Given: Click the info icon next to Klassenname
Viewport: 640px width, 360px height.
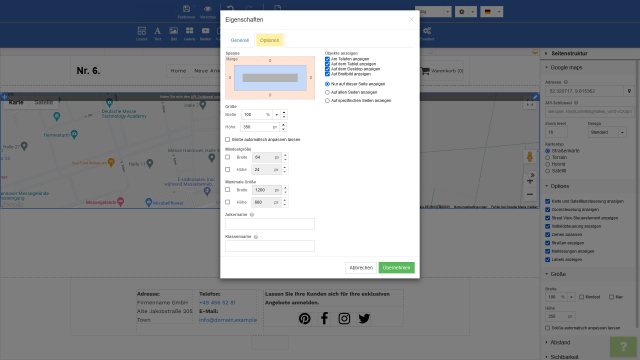Looking at the screenshot, I should 256,237.
